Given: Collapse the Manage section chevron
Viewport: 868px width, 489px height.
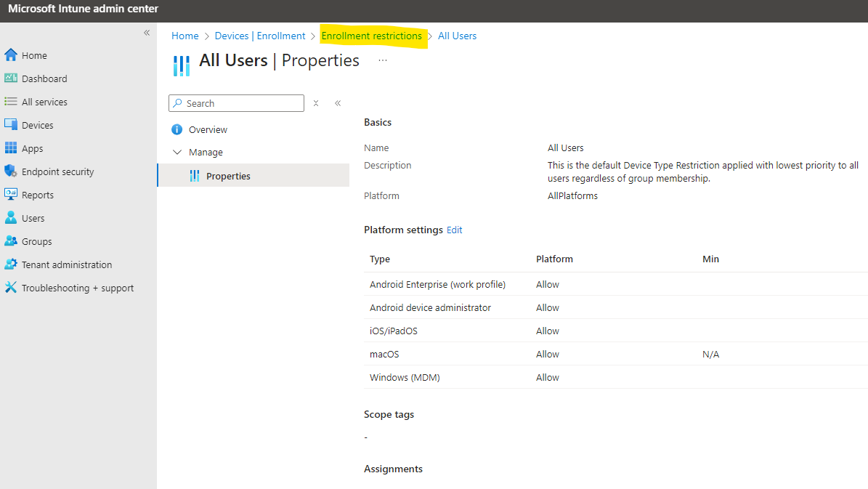Looking at the screenshot, I should pyautogui.click(x=177, y=152).
